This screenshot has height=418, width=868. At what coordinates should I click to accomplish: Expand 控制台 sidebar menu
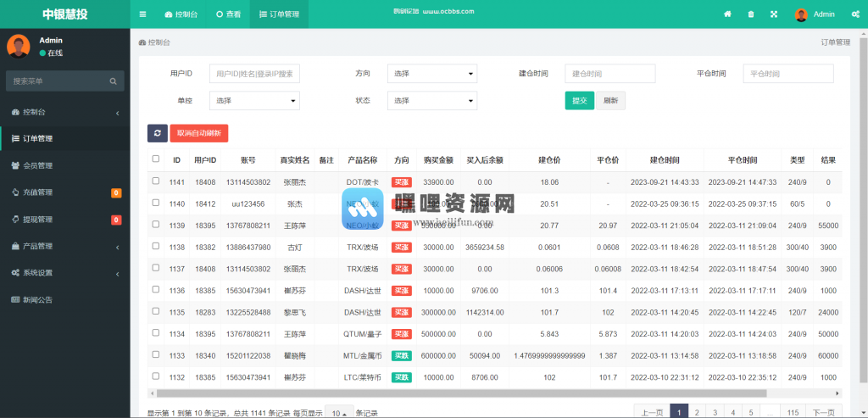[64, 112]
